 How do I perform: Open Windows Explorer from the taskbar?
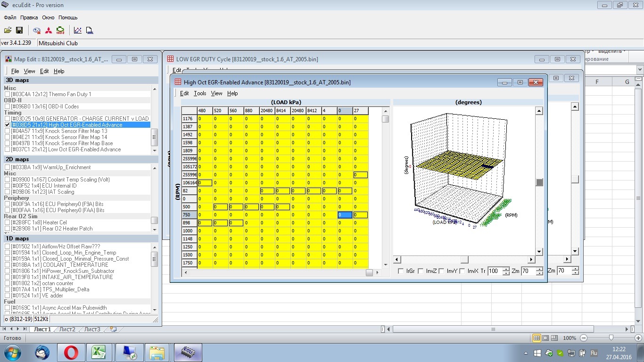[156, 352]
